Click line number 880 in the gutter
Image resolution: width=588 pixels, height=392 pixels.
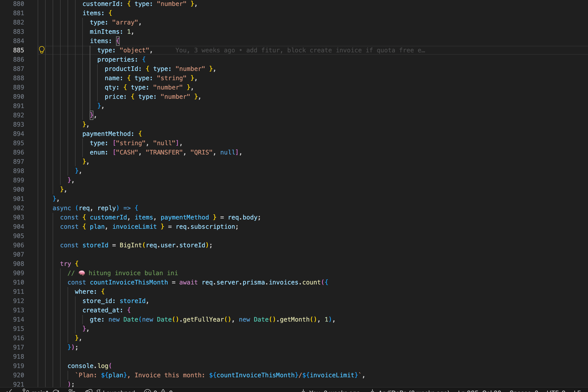point(19,4)
